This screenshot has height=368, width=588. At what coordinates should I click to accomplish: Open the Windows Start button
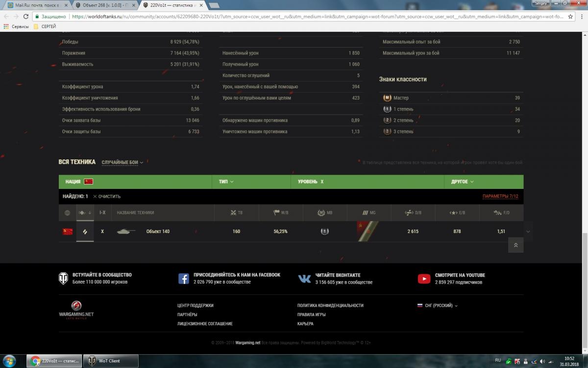tap(9, 361)
